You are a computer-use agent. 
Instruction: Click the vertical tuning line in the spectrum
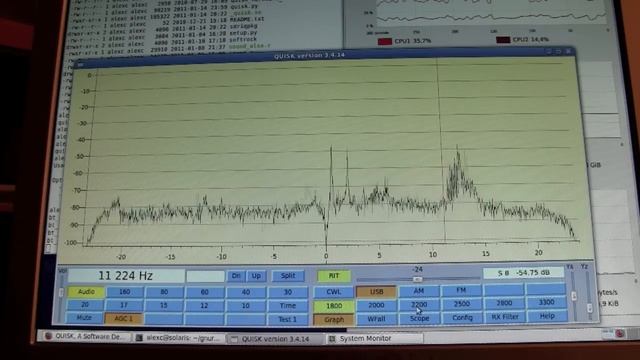[x=441, y=149]
